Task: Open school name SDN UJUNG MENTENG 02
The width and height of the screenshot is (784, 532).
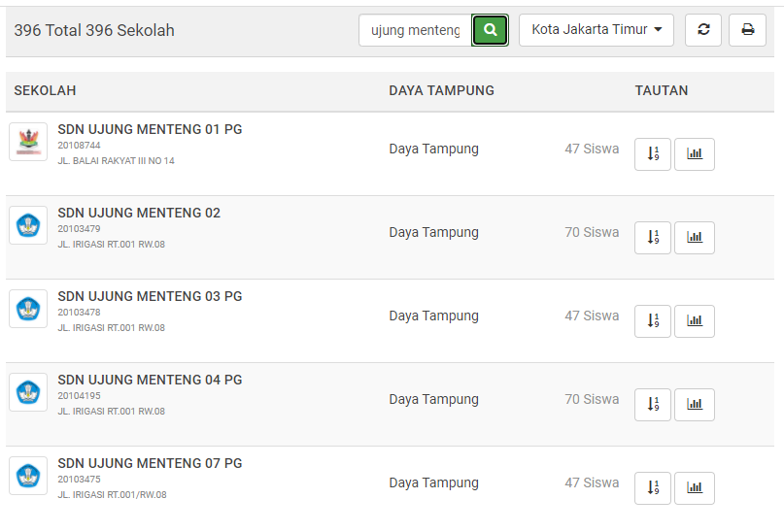Action: [139, 213]
